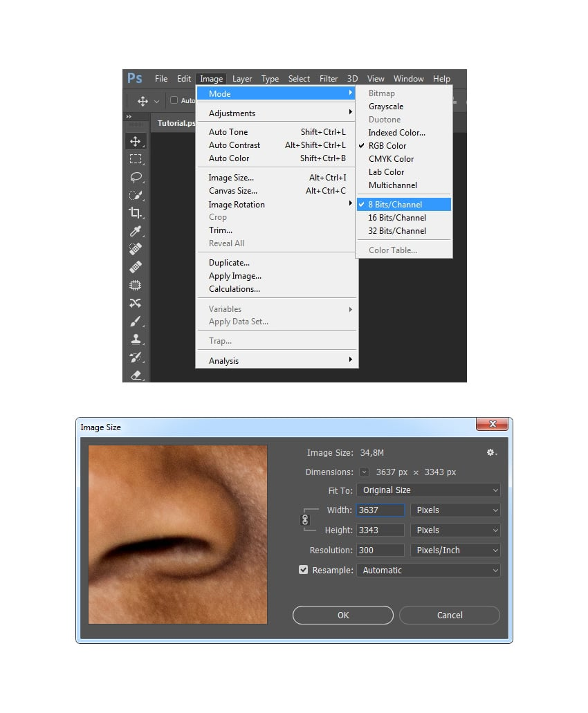Screen dimensions: 588x713
Task: Select the Eyedropper tool
Action: point(136,231)
